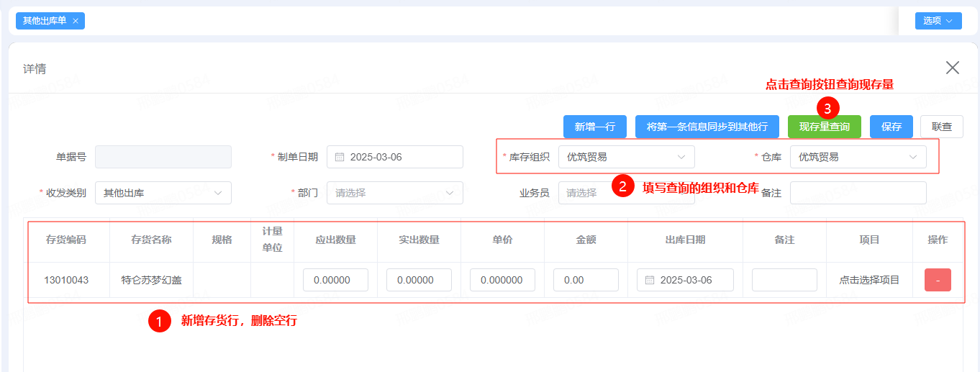
Task: Delete the row using the red minus button
Action: click(x=937, y=280)
